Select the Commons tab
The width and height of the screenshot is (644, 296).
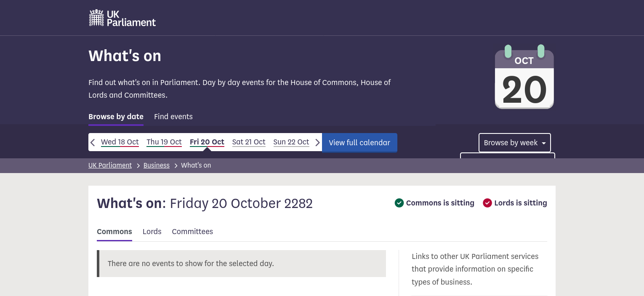click(114, 232)
